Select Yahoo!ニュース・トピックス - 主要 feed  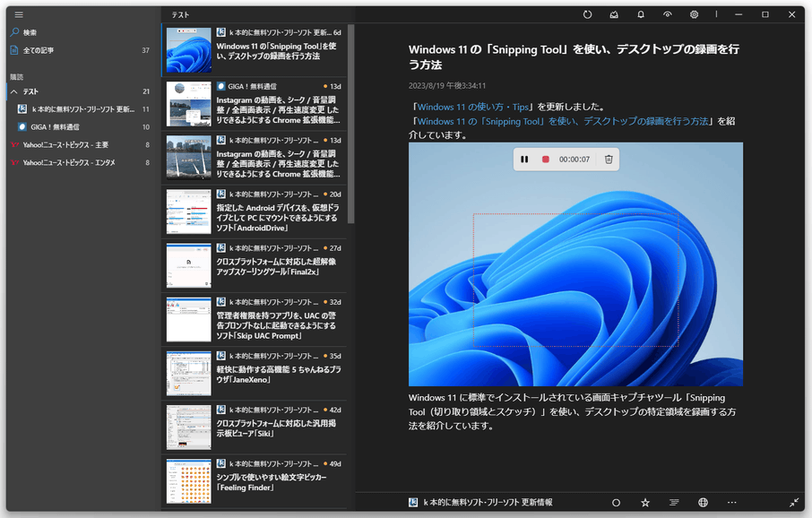[x=81, y=145]
